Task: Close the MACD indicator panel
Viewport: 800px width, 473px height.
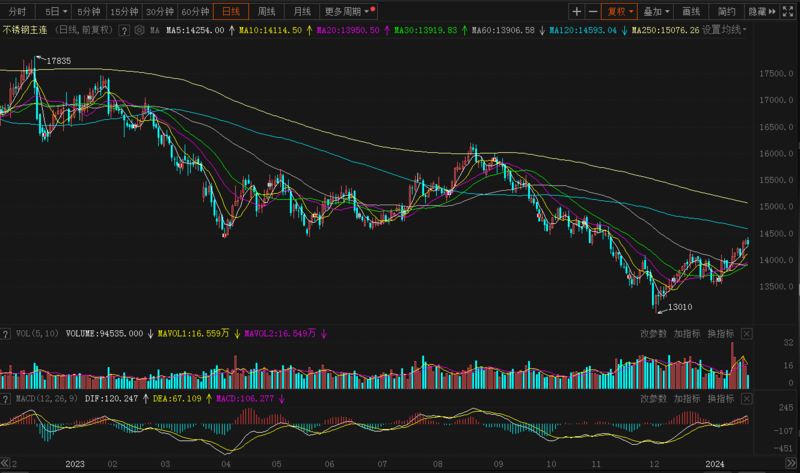Action: coord(747,398)
